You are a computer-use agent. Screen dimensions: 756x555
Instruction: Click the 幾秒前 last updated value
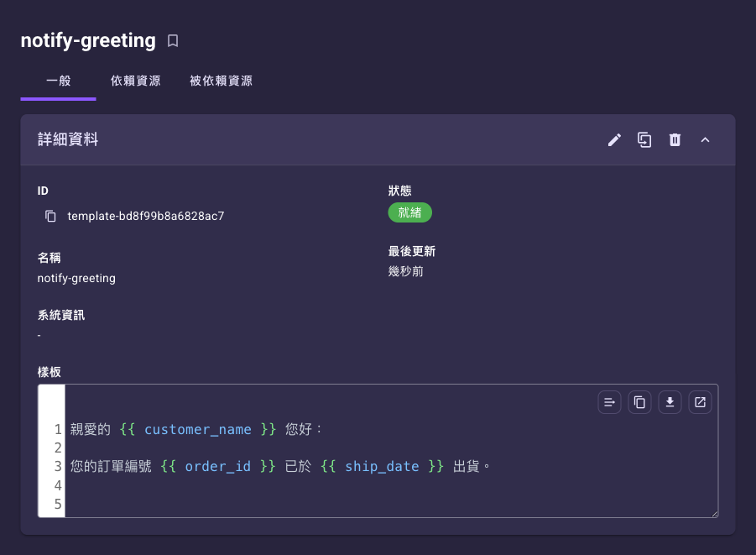(406, 271)
